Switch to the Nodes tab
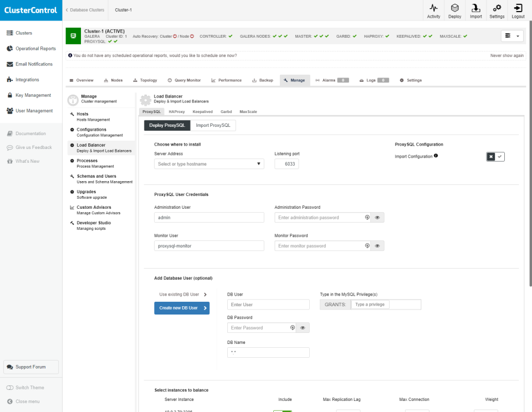Screen dimensions: 532x412 click(x=113, y=80)
